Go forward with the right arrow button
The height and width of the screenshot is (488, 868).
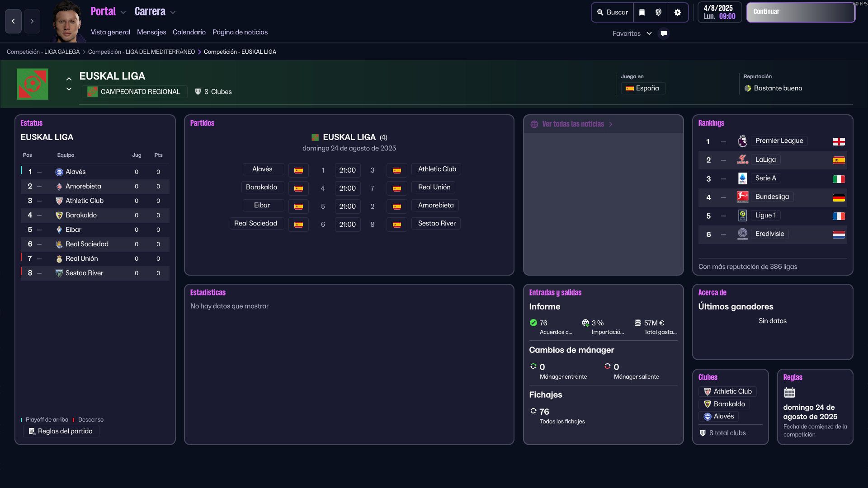click(32, 21)
